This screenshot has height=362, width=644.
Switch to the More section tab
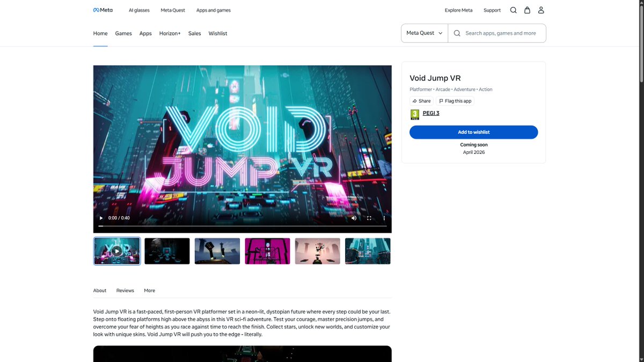[150, 291]
